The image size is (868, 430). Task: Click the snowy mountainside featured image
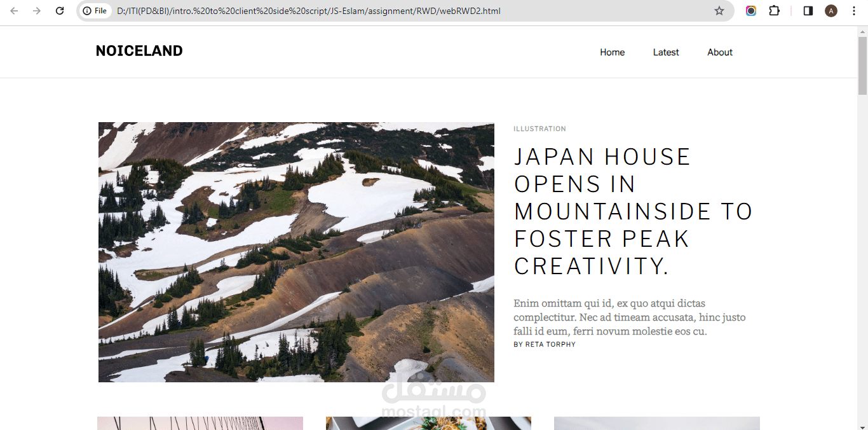coord(296,252)
